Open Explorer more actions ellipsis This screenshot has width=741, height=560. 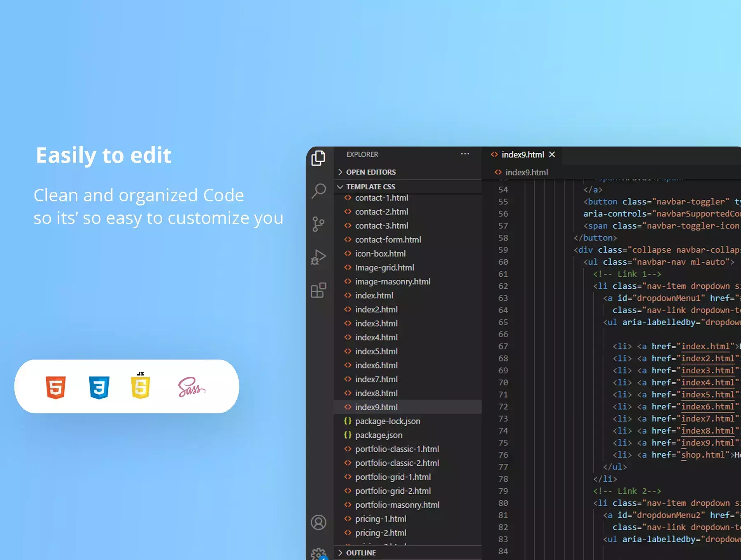click(465, 154)
